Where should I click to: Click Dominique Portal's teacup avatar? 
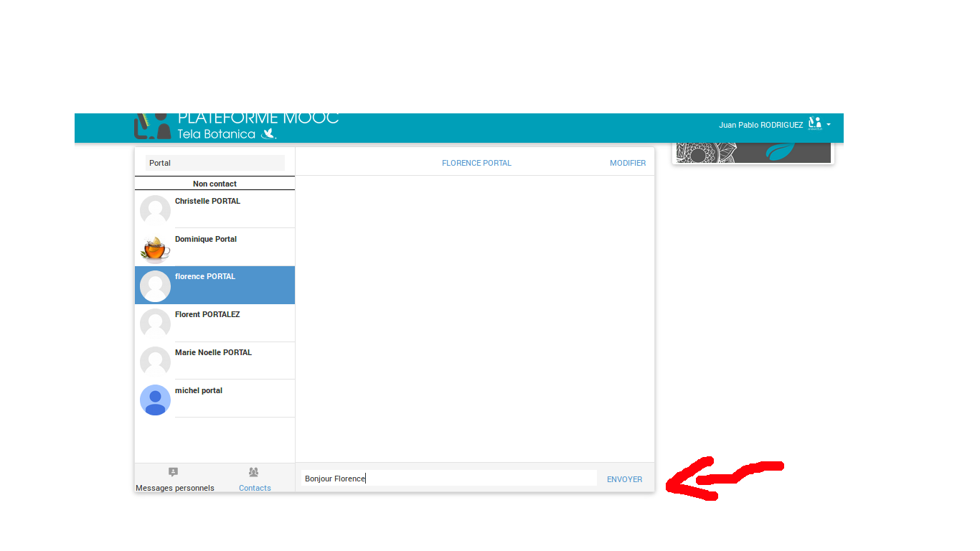[x=155, y=248]
